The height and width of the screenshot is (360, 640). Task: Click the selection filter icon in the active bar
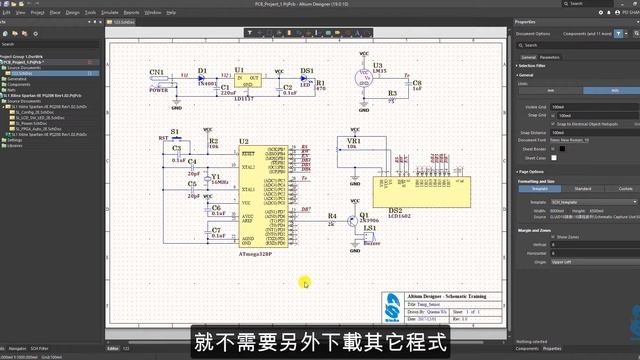click(x=250, y=33)
